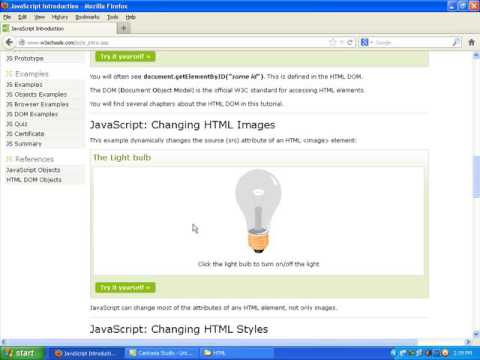Open the Bookmarks menu

pos(87,17)
